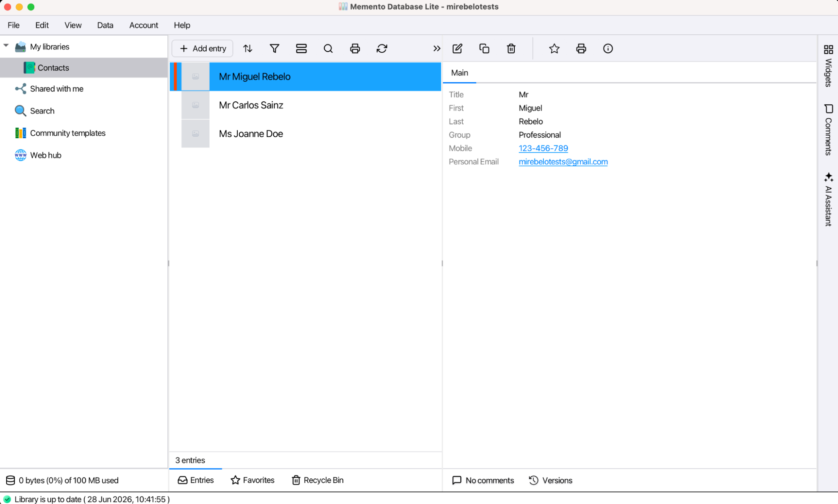Open the Versions history
Viewport: 838px width, 504px height.
click(x=550, y=480)
